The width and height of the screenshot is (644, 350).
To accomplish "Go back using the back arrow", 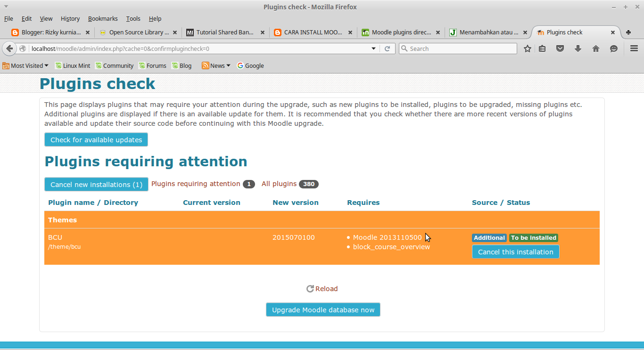I will [9, 49].
